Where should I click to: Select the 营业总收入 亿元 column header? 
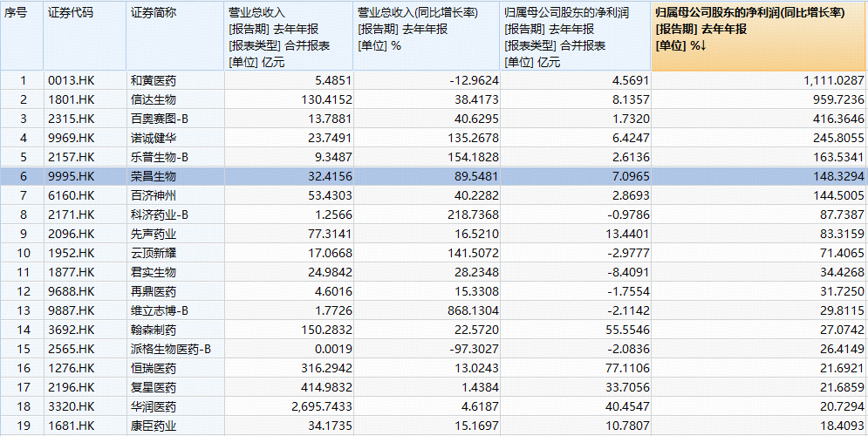coord(288,37)
